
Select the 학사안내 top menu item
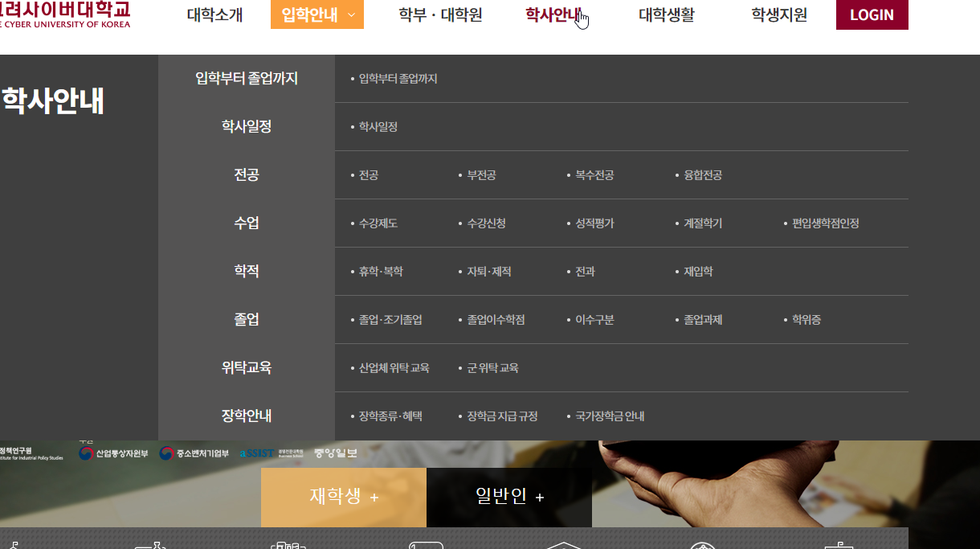[x=553, y=14]
